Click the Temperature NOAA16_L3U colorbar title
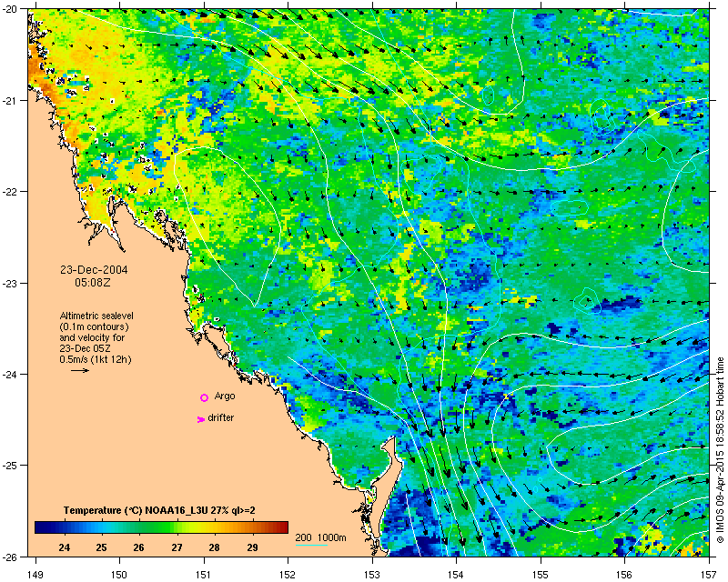 159,510
